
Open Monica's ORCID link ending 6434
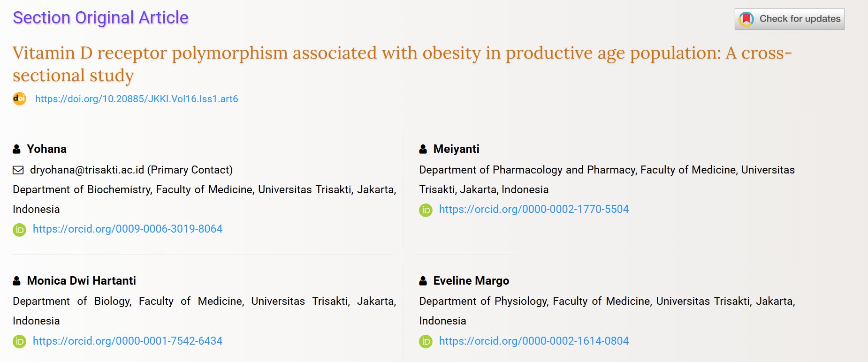pos(128,341)
